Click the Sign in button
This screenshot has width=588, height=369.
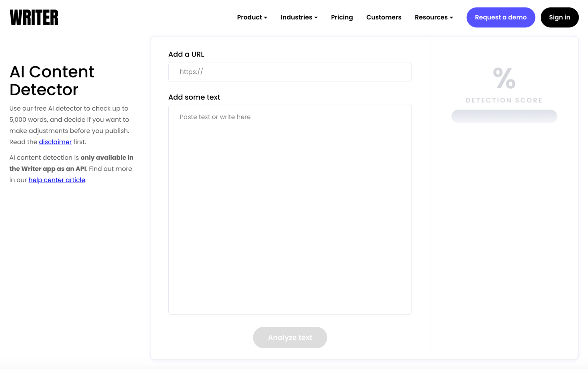[x=559, y=17]
